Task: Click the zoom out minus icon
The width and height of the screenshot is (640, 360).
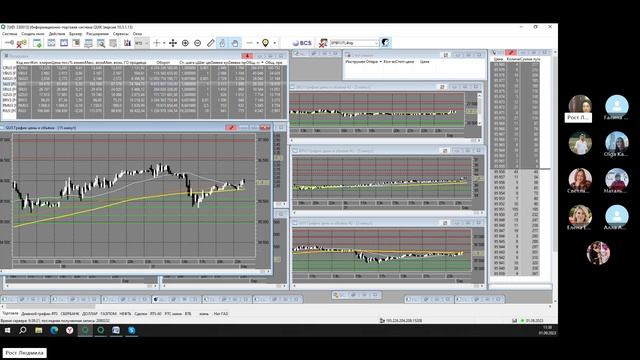Action: pos(198,43)
